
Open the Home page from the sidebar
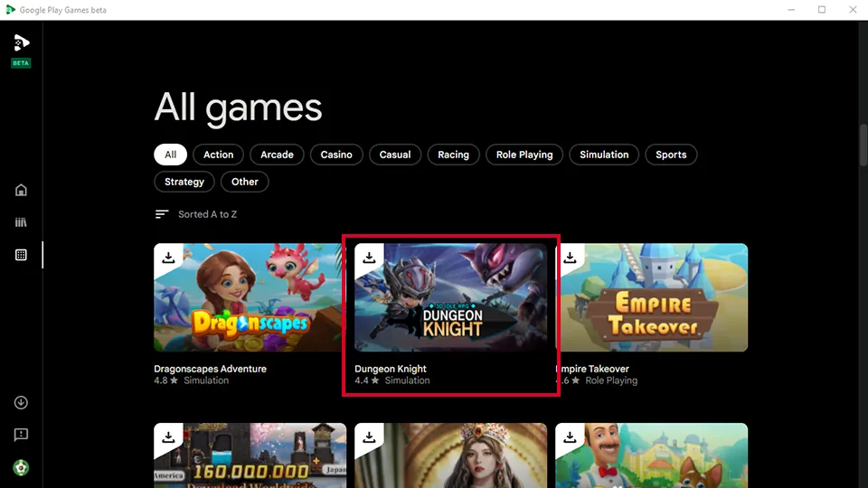(21, 191)
